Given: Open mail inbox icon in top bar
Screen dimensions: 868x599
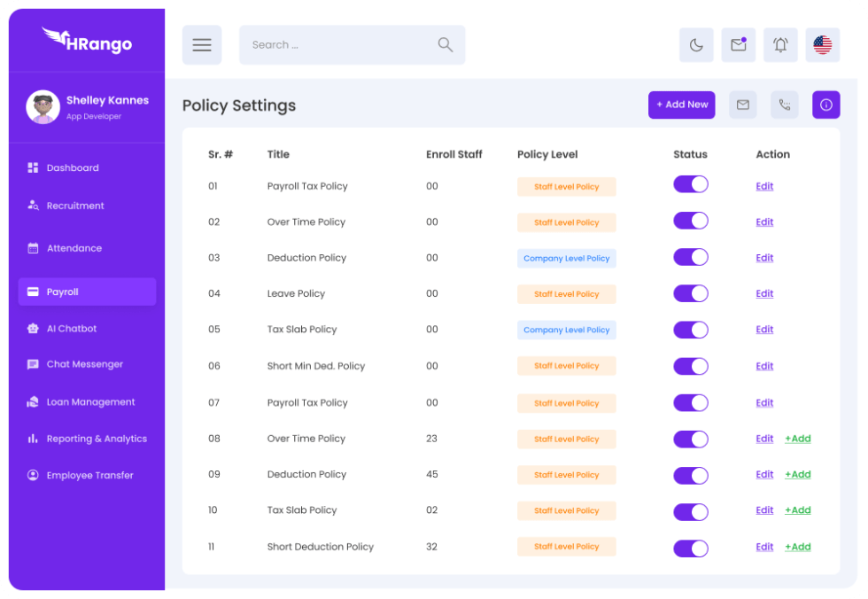Looking at the screenshot, I should point(738,45).
